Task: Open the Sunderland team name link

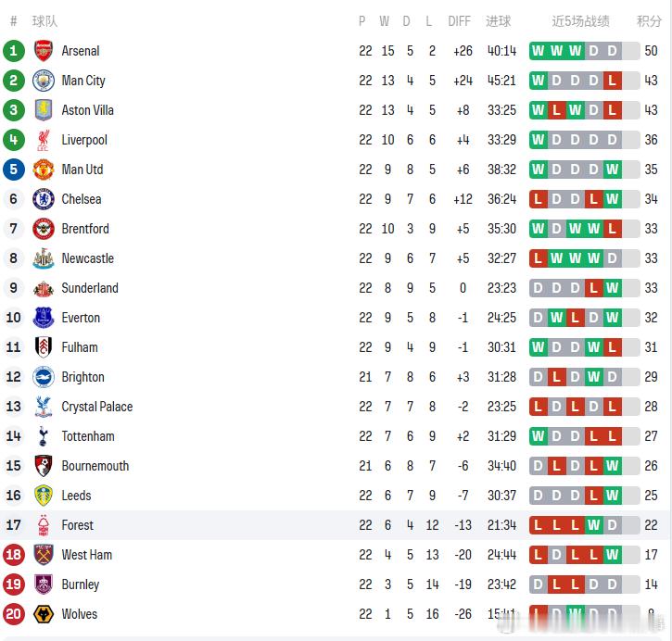Action: tap(90, 288)
